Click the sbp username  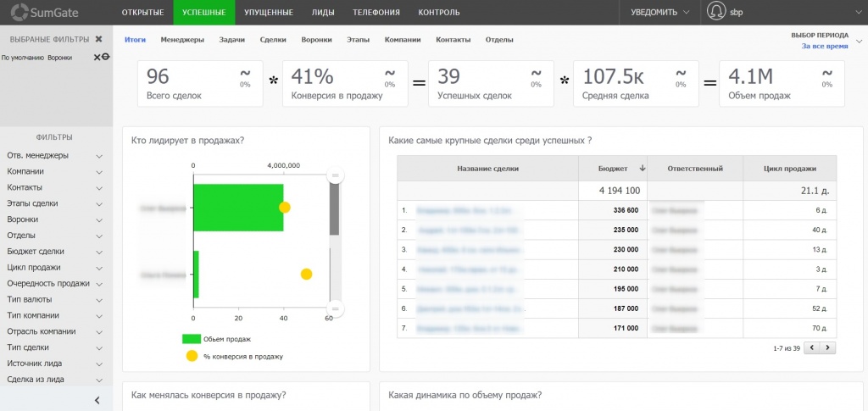[737, 12]
